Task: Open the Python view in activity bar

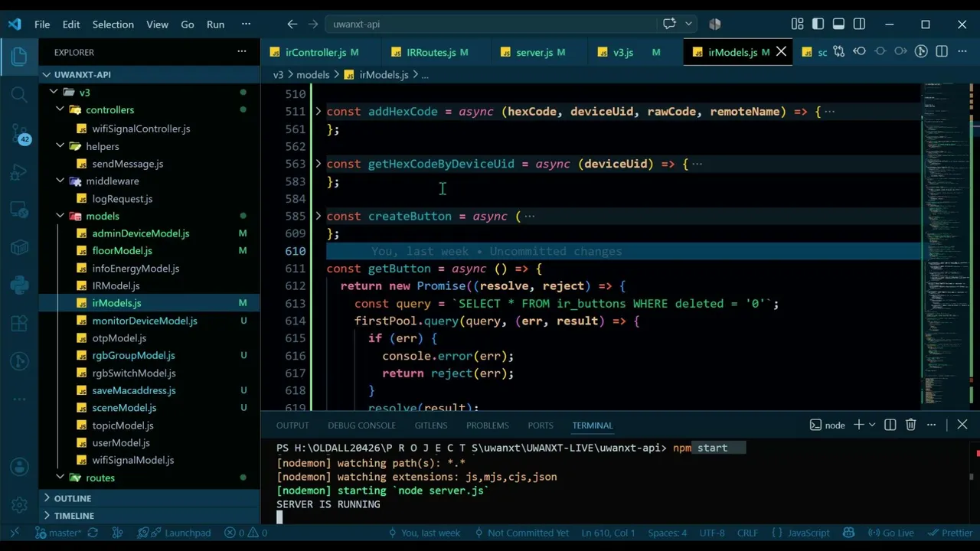Action: click(19, 285)
